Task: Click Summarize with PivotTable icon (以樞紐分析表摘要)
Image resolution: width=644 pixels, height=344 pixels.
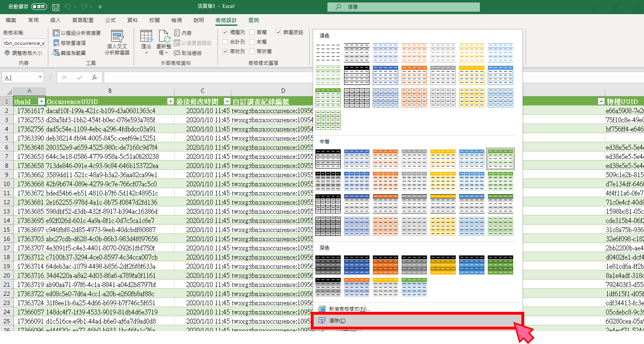Action: tap(56, 33)
